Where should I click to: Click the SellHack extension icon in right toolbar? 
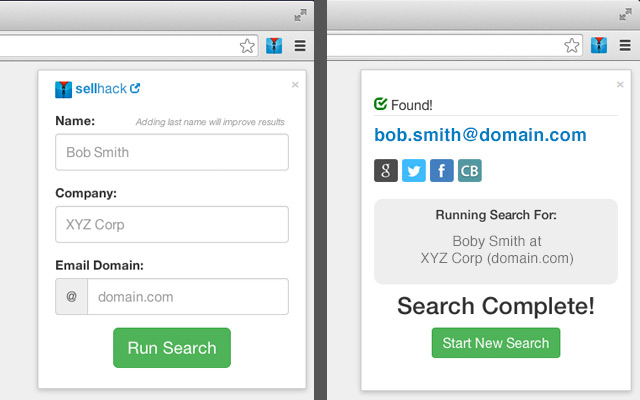click(x=599, y=46)
